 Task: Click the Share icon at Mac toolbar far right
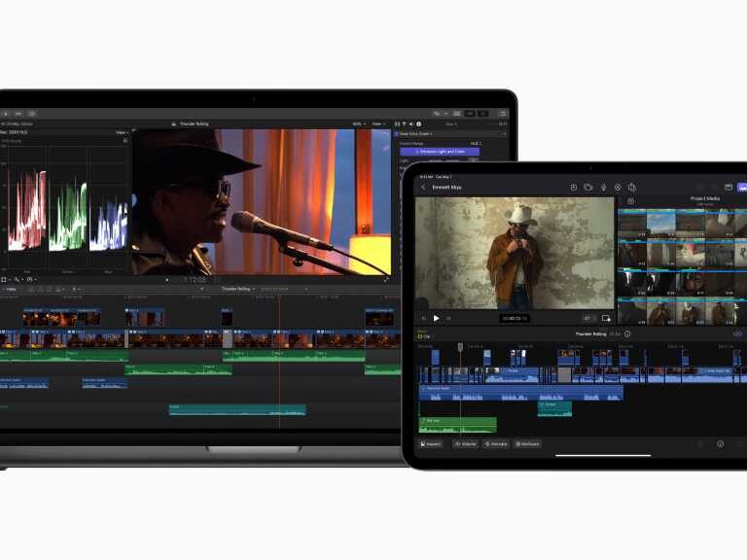coord(502,114)
